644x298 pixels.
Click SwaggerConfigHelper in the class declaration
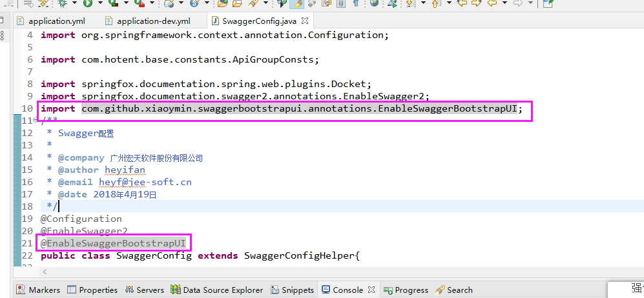tap(300, 256)
